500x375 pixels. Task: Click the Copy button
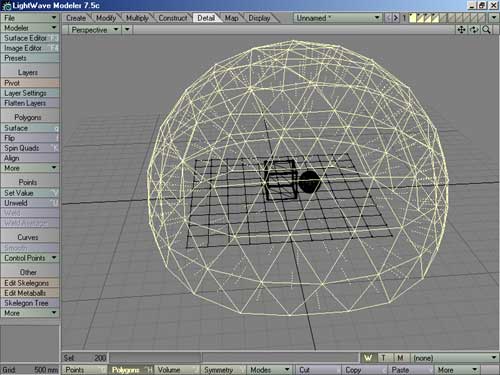click(364, 370)
